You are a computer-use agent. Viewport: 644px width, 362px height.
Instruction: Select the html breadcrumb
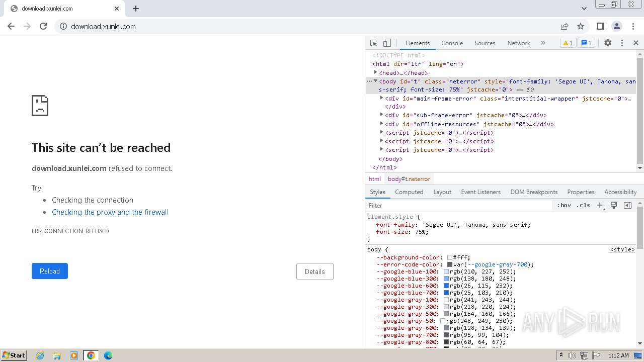375,179
